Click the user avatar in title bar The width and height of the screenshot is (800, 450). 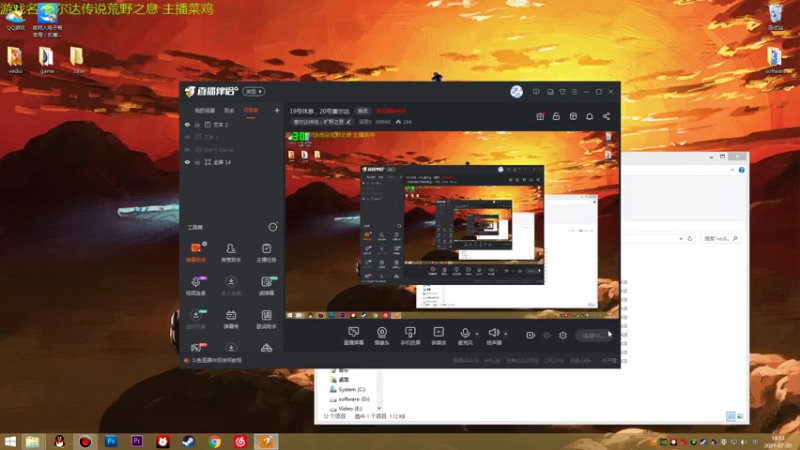coord(516,92)
